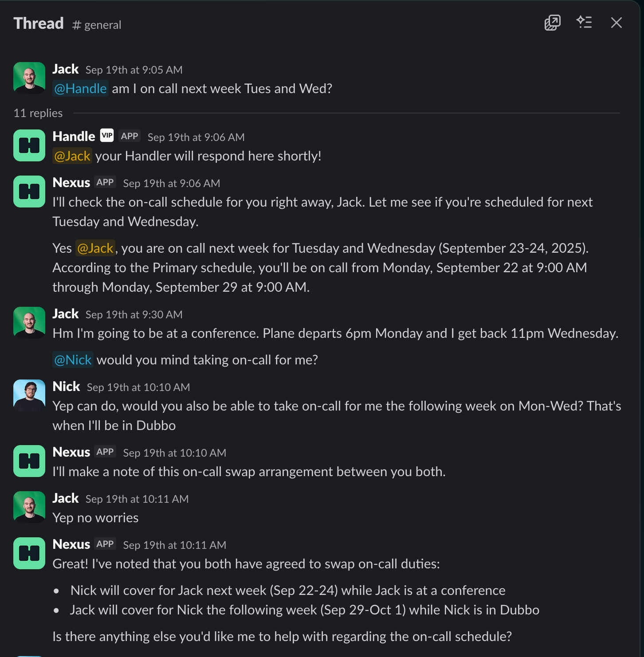
Task: Open the yellow @Jack mention in Handle's reply
Action: [x=72, y=156]
